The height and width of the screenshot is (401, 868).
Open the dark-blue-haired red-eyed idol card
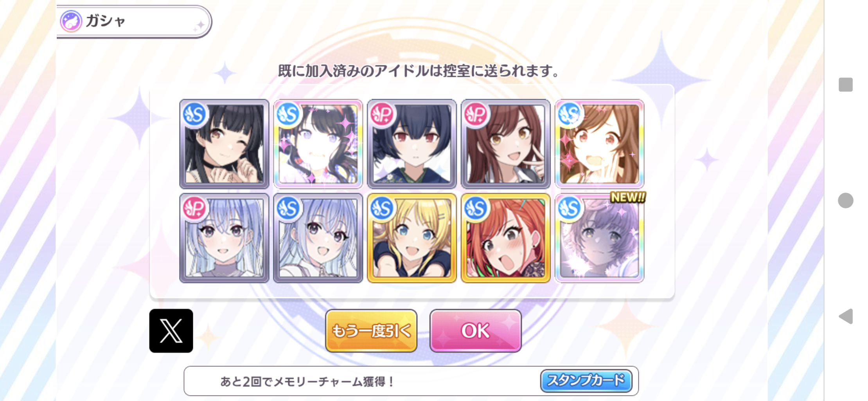coord(412,144)
